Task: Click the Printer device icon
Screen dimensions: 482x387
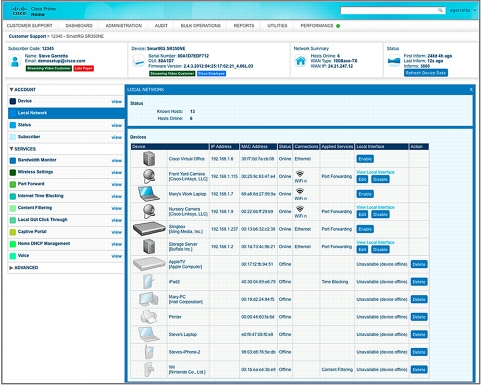Action: click(x=149, y=317)
